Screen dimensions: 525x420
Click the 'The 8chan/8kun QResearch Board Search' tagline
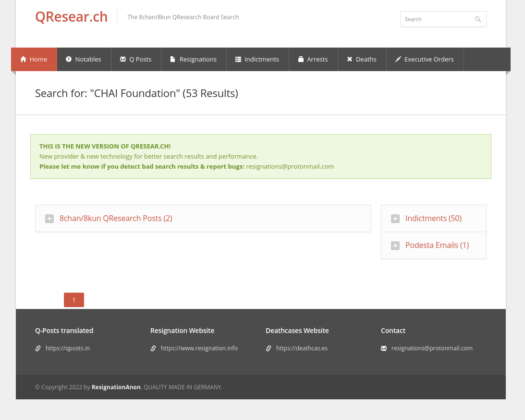pyautogui.click(x=183, y=17)
